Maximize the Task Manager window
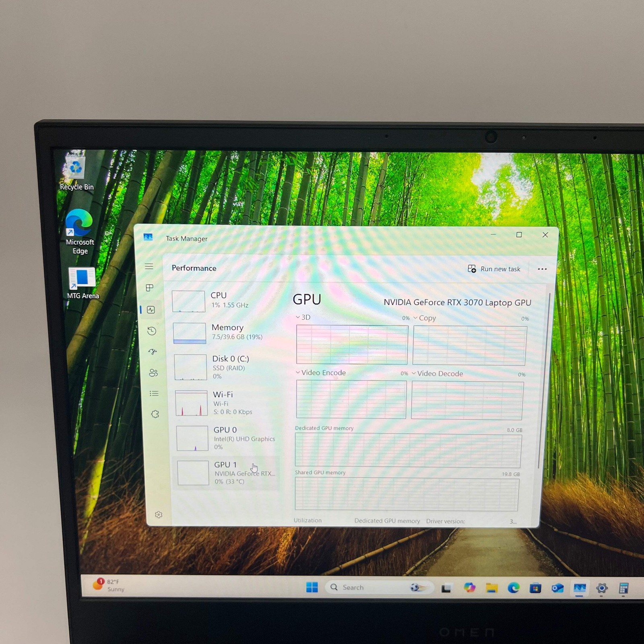Image resolution: width=644 pixels, height=644 pixels. [519, 235]
